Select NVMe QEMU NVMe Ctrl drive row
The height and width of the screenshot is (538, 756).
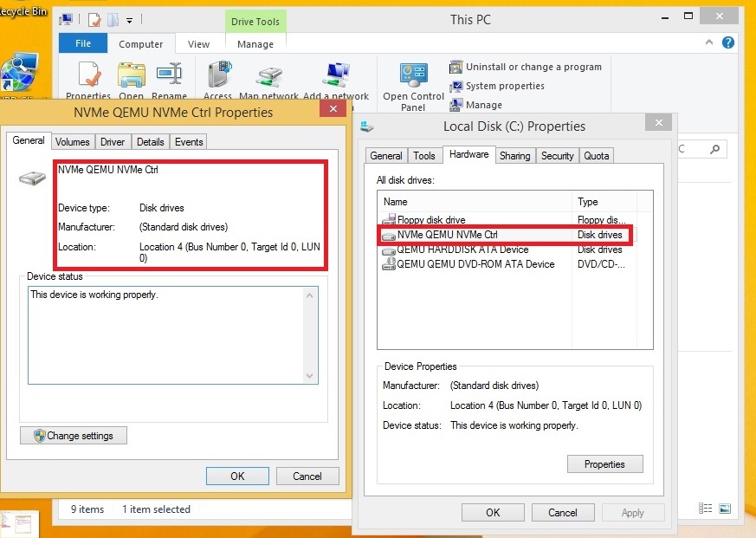(x=507, y=235)
